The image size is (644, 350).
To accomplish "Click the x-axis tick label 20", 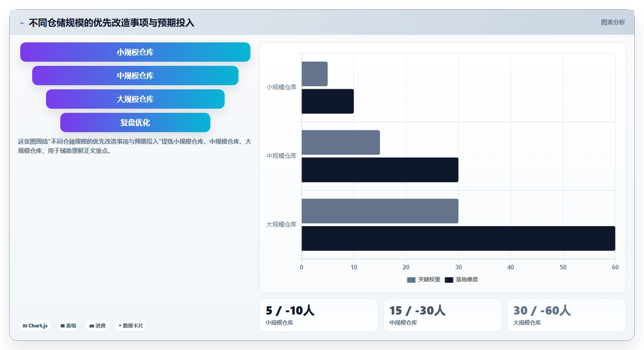I will pos(406,268).
